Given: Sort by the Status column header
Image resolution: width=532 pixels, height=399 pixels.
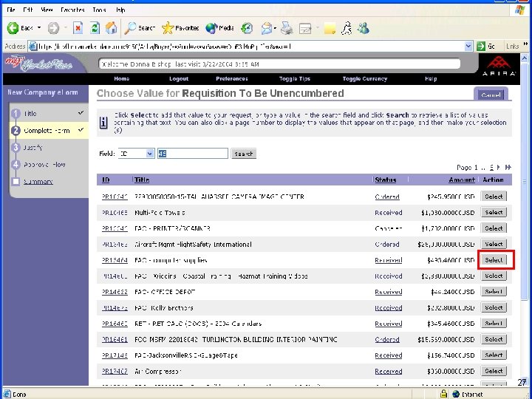Looking at the screenshot, I should tap(386, 180).
